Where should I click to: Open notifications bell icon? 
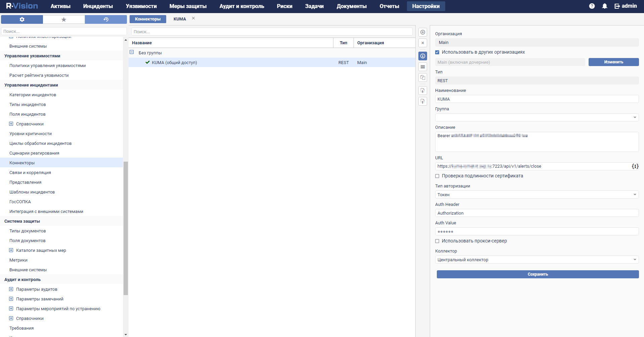tap(604, 6)
